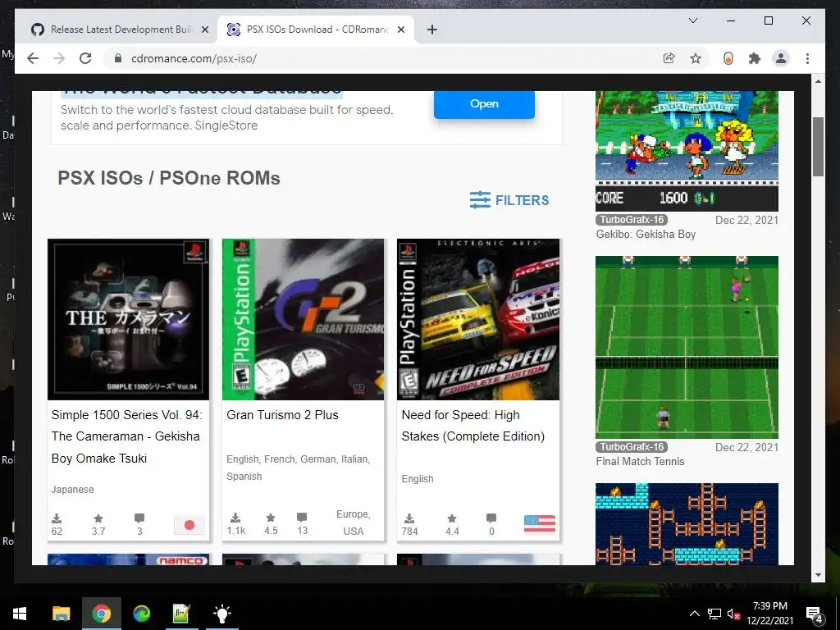
Task: Click rating star on Need for Speed card
Action: point(452,518)
